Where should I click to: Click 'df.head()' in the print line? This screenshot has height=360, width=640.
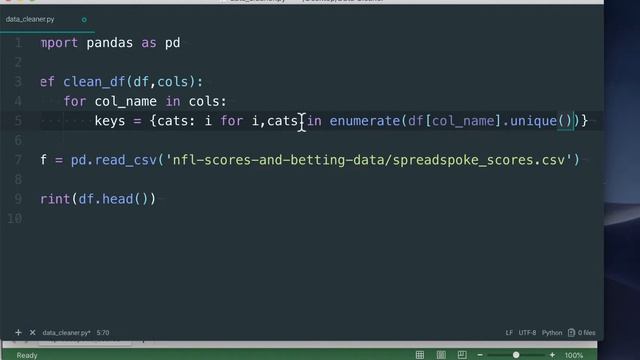point(113,199)
